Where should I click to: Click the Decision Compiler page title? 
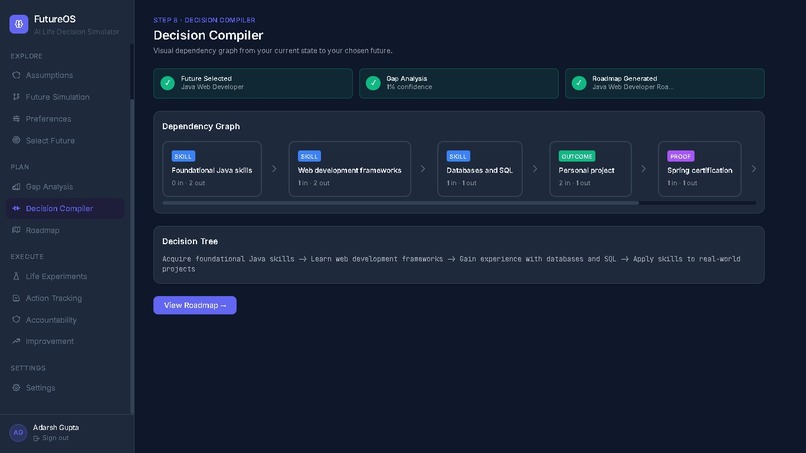208,35
